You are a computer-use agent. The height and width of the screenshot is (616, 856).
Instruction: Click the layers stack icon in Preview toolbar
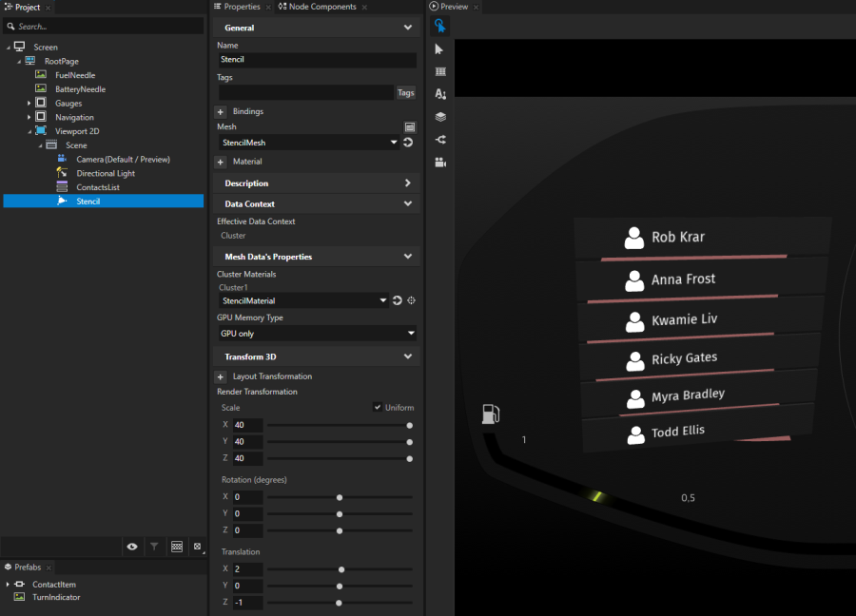click(439, 117)
